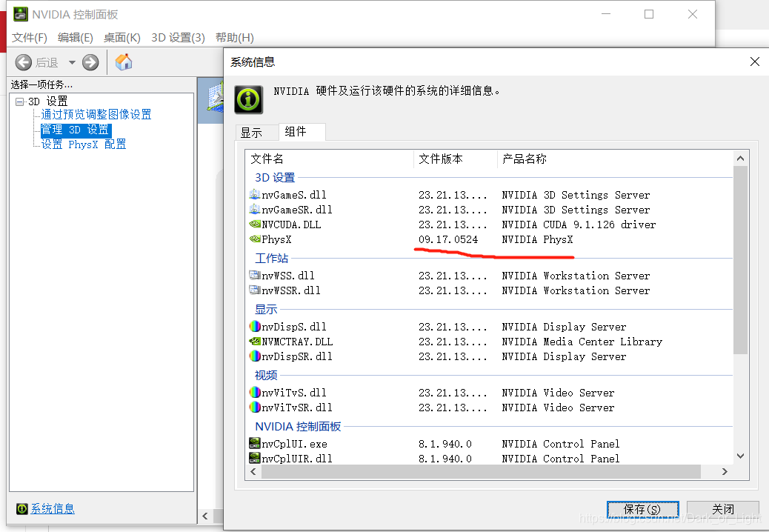
Task: Sort by the 文件版本 column header
Action: (456, 159)
